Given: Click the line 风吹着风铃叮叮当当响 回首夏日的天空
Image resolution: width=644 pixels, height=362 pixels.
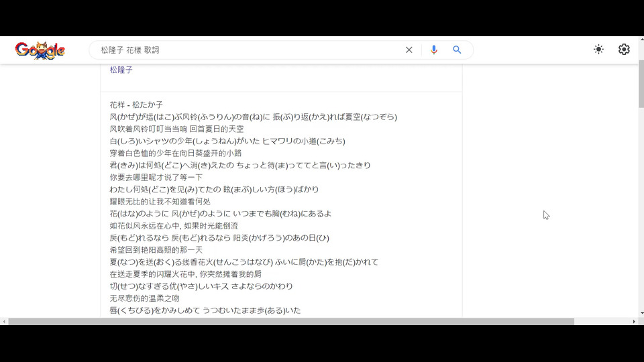Looking at the screenshot, I should pos(176,129).
